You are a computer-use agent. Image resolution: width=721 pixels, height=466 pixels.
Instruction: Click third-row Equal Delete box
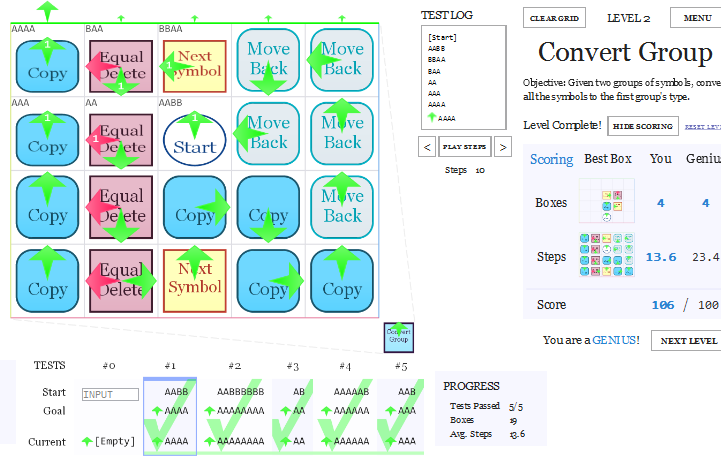click(121, 207)
